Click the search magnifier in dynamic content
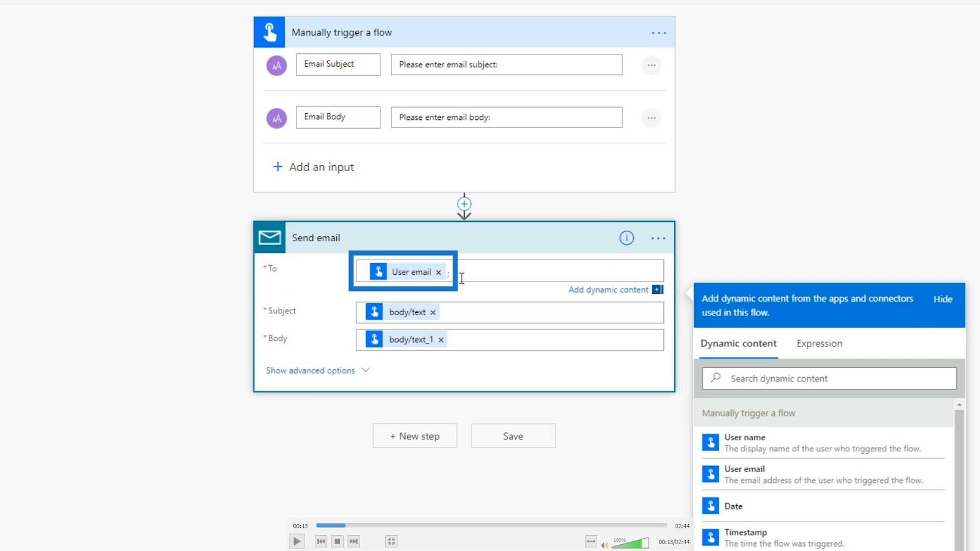Image resolution: width=980 pixels, height=551 pixels. click(x=715, y=378)
